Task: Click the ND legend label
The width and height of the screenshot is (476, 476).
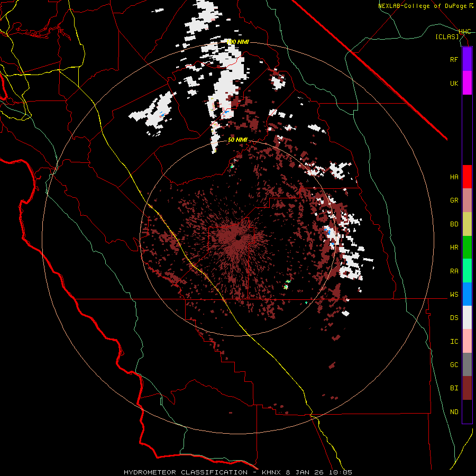Action: click(x=454, y=412)
